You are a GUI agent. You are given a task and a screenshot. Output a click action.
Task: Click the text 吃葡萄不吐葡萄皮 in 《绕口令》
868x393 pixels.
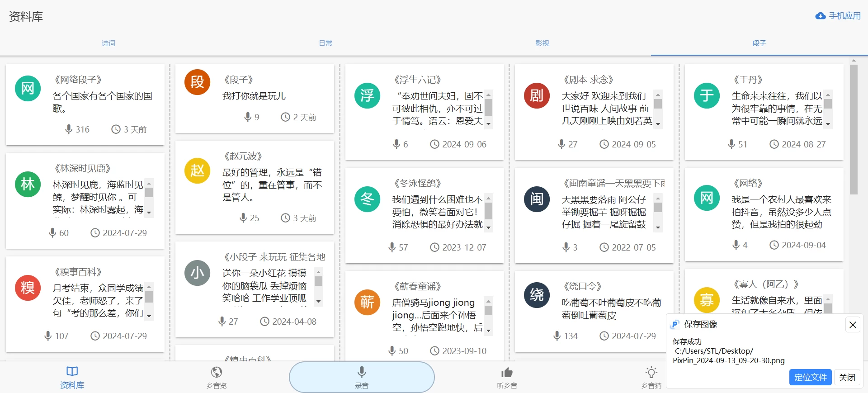click(x=598, y=303)
